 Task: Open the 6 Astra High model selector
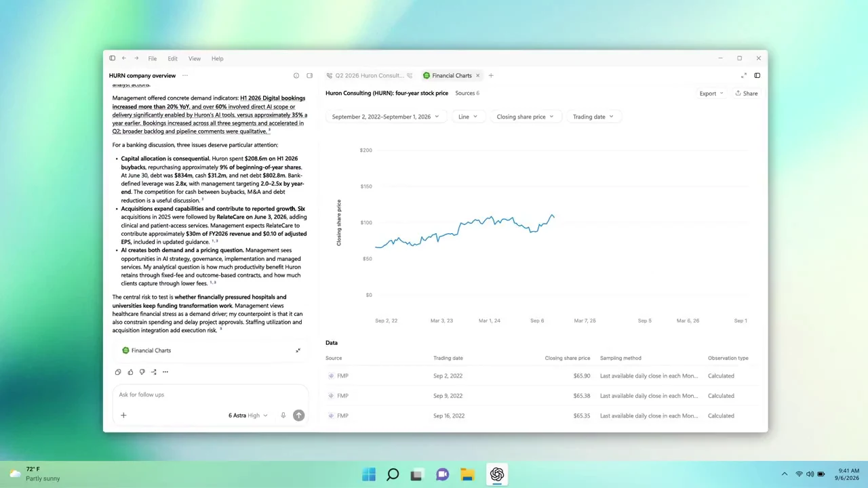[x=248, y=415]
